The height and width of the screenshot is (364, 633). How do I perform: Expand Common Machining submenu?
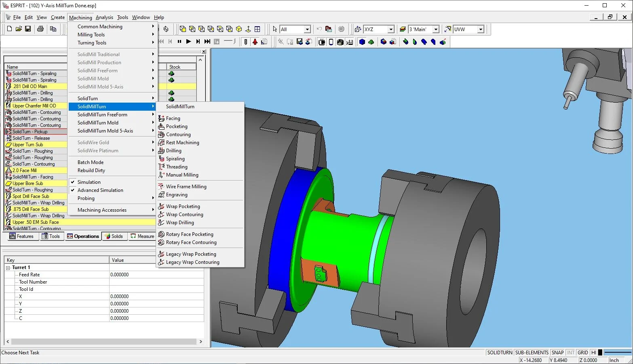(112, 27)
